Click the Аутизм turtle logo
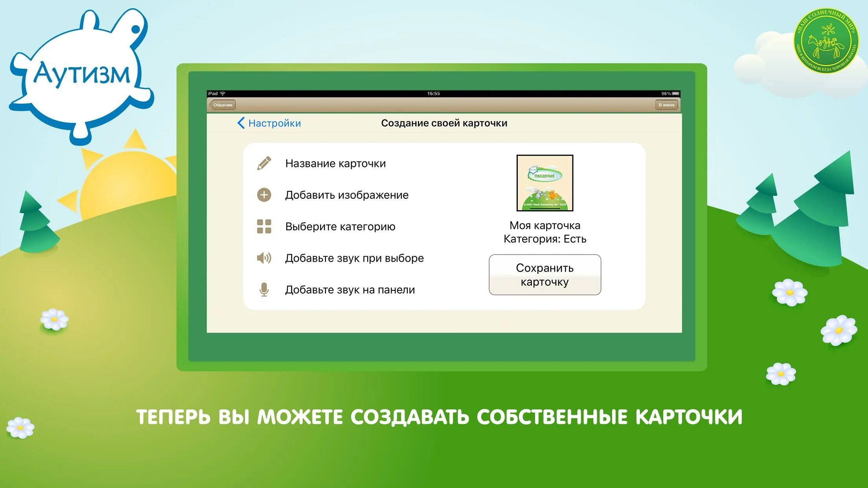The width and height of the screenshot is (868, 488). (x=82, y=75)
